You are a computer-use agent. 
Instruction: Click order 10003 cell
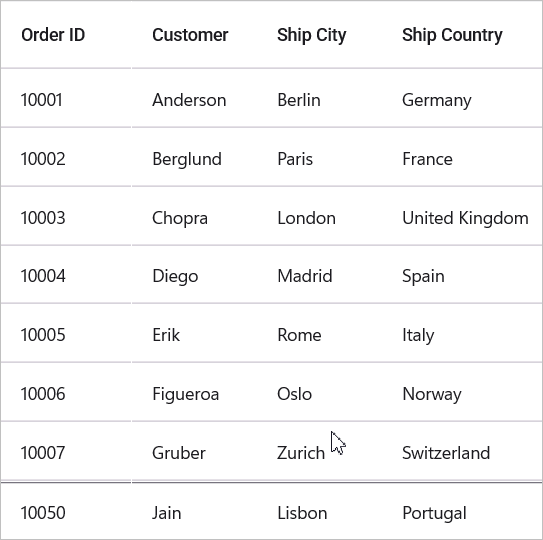point(66,216)
